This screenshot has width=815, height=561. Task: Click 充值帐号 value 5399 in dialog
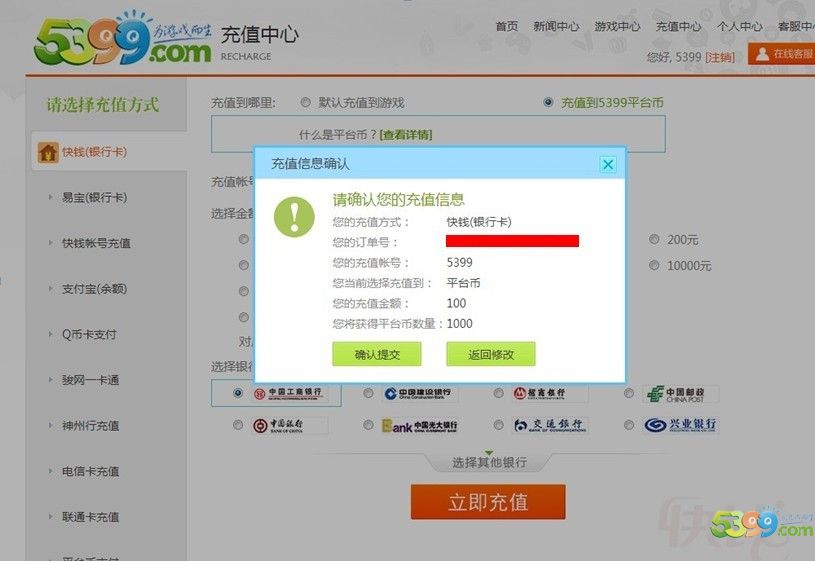(x=459, y=263)
